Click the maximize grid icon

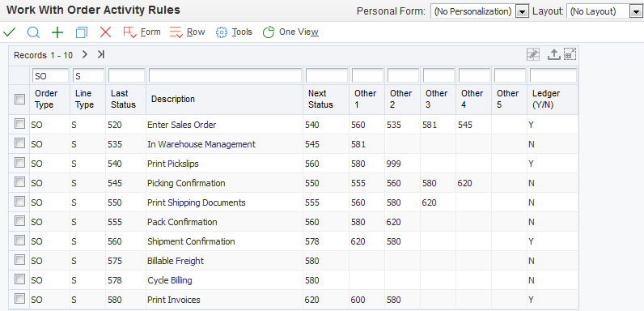point(570,54)
